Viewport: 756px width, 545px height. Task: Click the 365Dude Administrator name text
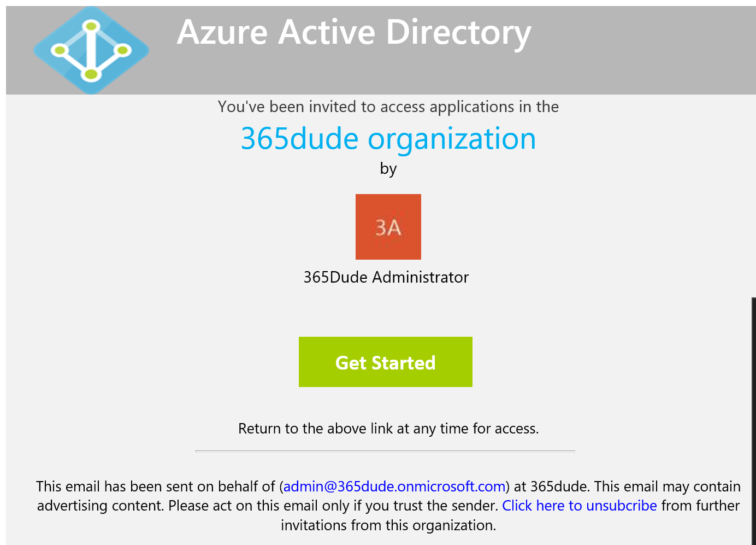point(386,277)
